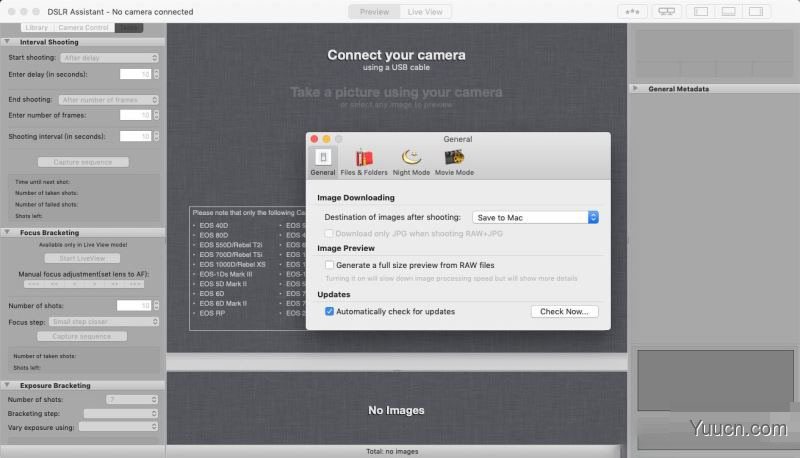Click the Enter number of frames field
The height and width of the screenshot is (458, 800).
[x=135, y=115]
